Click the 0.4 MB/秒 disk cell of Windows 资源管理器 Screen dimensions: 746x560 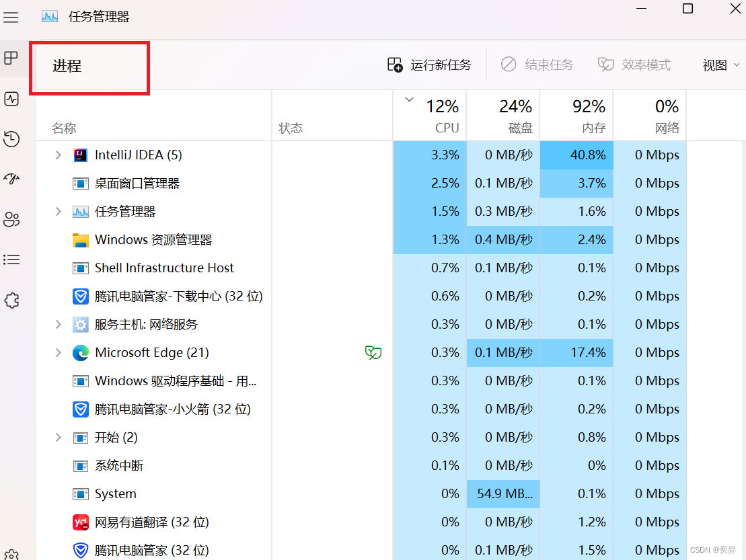[503, 239]
